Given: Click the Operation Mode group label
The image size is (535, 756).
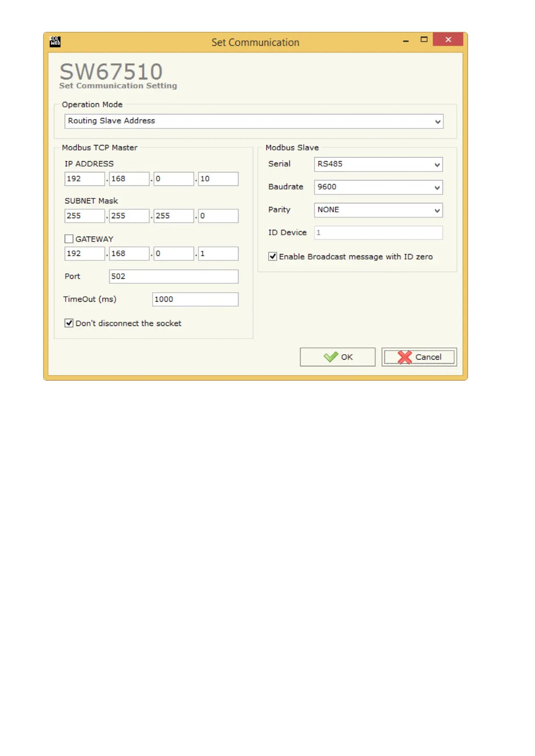Looking at the screenshot, I should pyautogui.click(x=92, y=105).
